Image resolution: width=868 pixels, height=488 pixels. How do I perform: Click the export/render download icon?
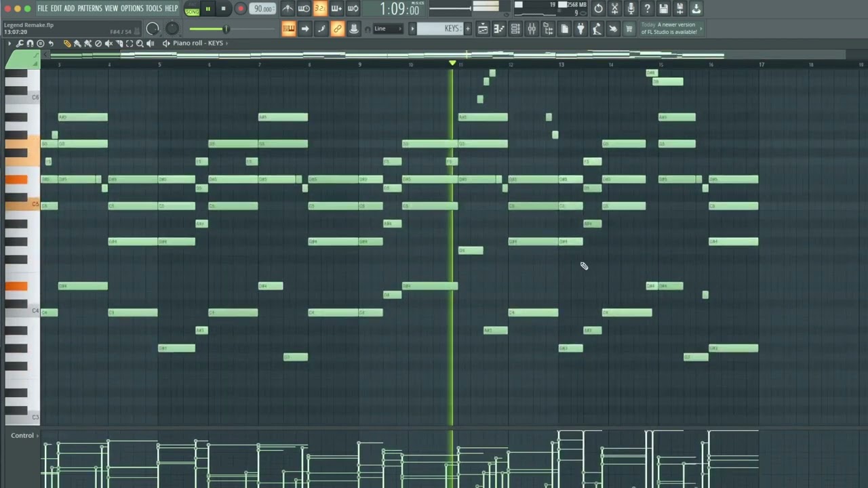[696, 9]
